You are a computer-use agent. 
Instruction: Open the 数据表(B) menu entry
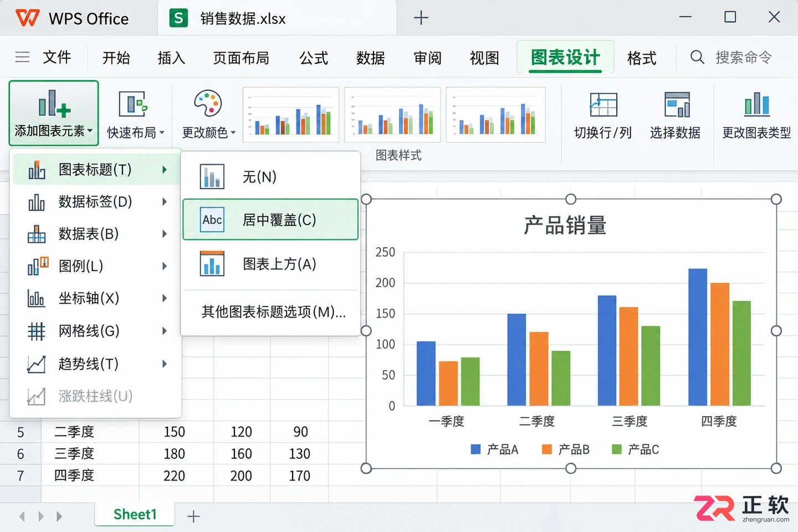coord(96,234)
